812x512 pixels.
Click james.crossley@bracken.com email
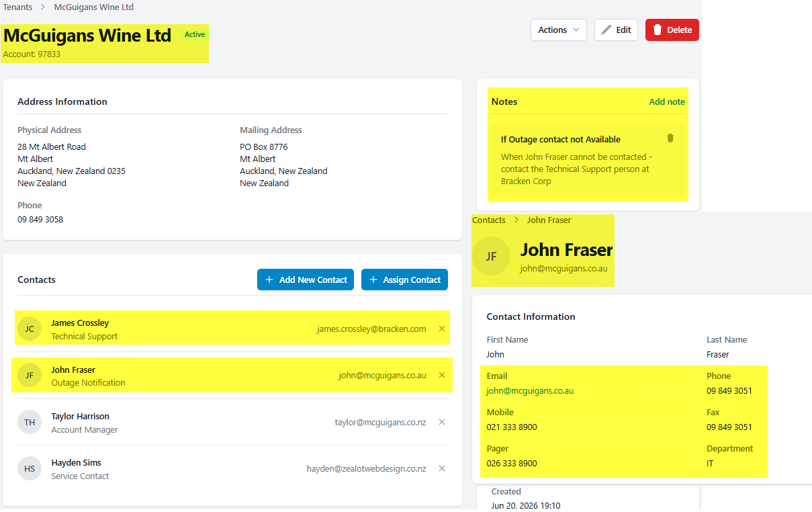click(371, 329)
